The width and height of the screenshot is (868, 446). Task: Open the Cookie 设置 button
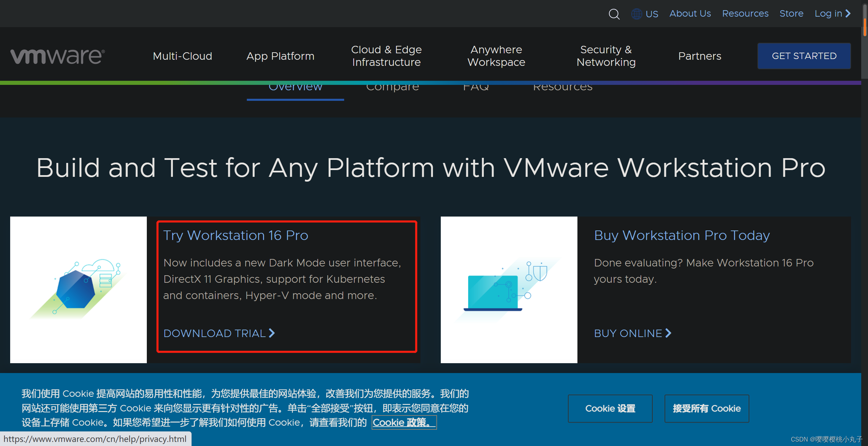click(x=610, y=408)
